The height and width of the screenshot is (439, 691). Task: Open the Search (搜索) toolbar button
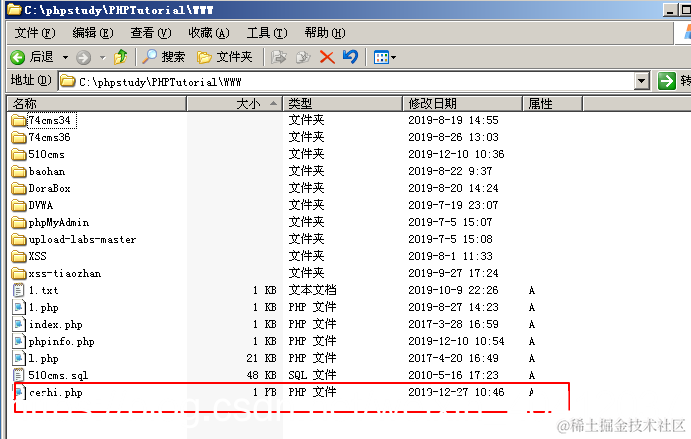[x=164, y=57]
